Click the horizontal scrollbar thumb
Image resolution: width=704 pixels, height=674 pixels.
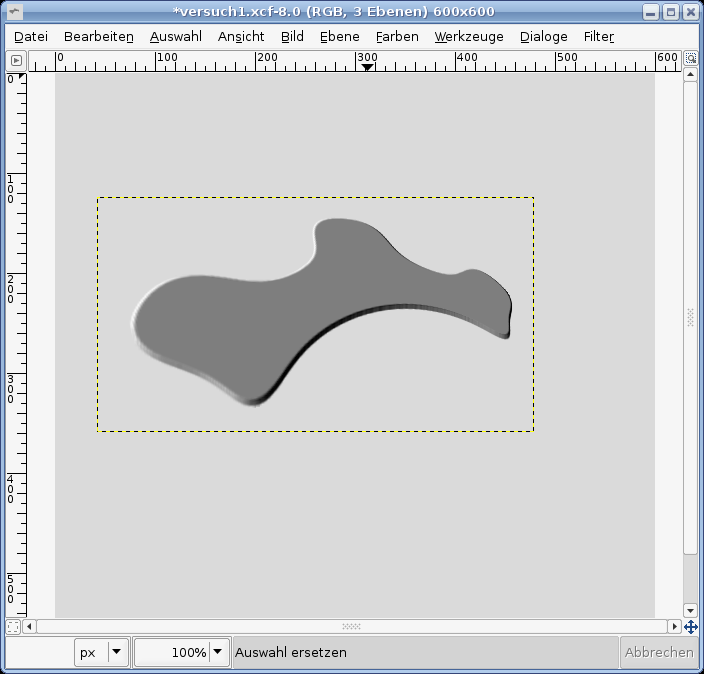click(352, 626)
